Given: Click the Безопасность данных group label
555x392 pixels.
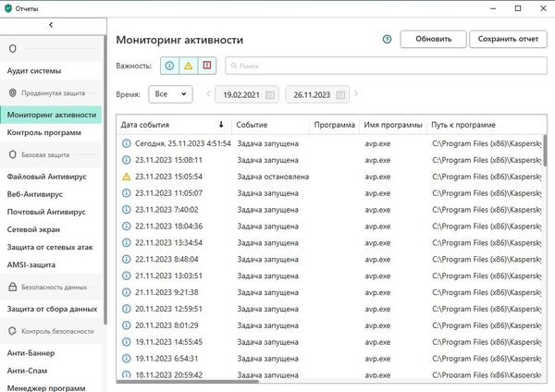Looking at the screenshot, I should click(x=55, y=288).
